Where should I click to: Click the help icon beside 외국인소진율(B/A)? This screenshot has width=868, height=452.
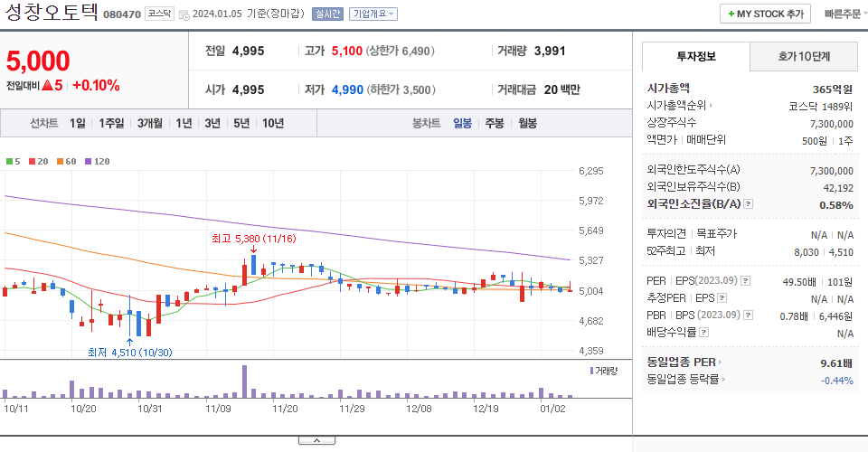(748, 204)
